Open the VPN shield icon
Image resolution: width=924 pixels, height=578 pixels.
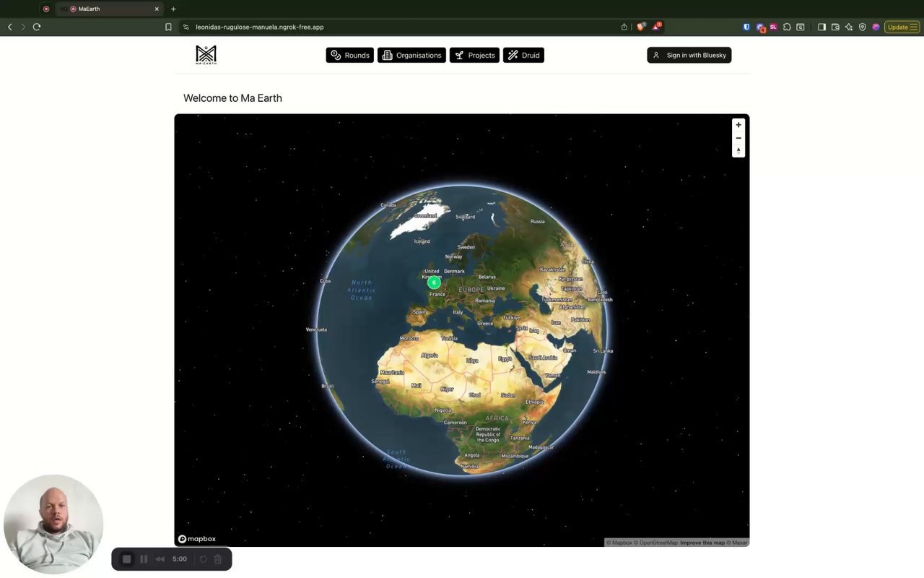pyautogui.click(x=862, y=27)
